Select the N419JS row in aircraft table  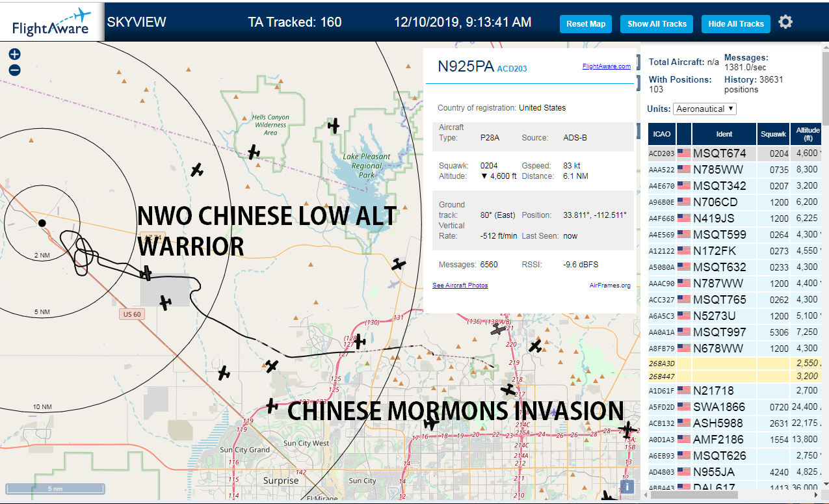[735, 219]
